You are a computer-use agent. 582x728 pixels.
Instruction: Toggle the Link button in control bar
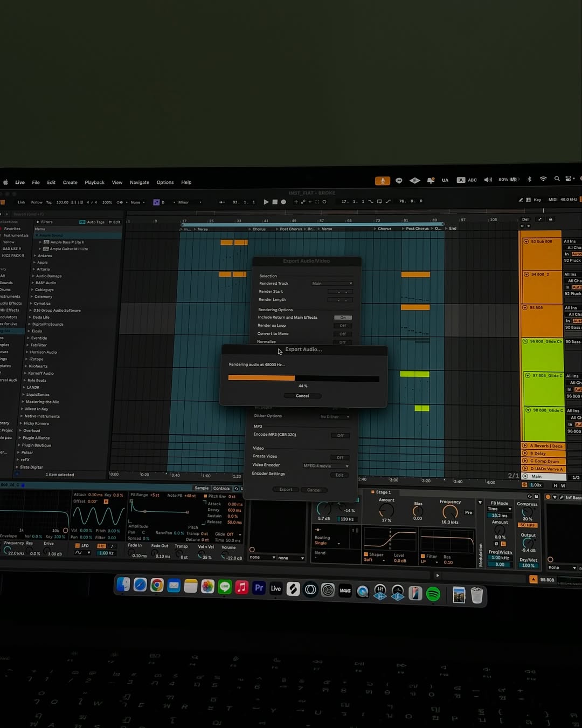point(22,202)
